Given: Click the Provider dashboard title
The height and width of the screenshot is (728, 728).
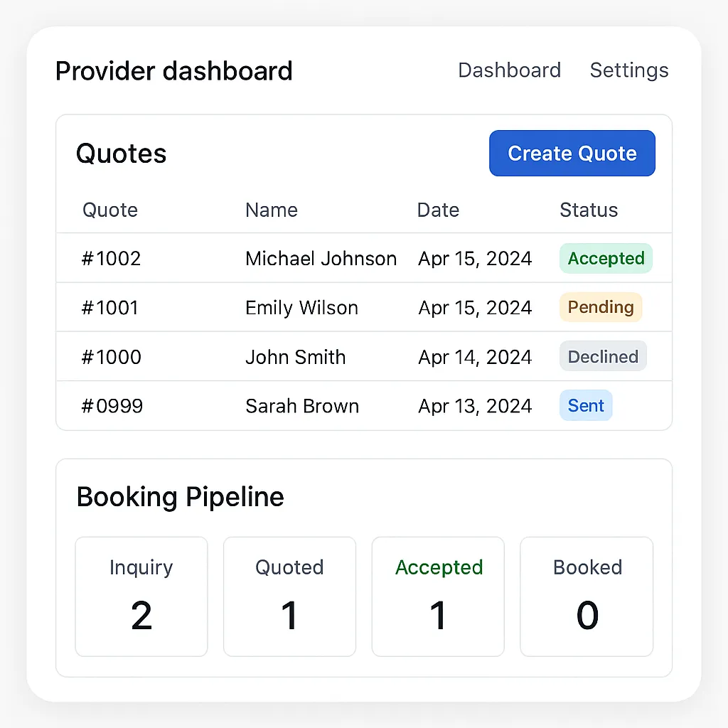Looking at the screenshot, I should [x=174, y=71].
